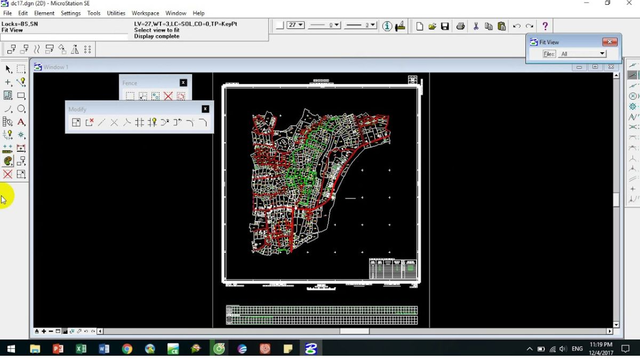Click the Mirror element icon in toolbox

click(x=75, y=49)
